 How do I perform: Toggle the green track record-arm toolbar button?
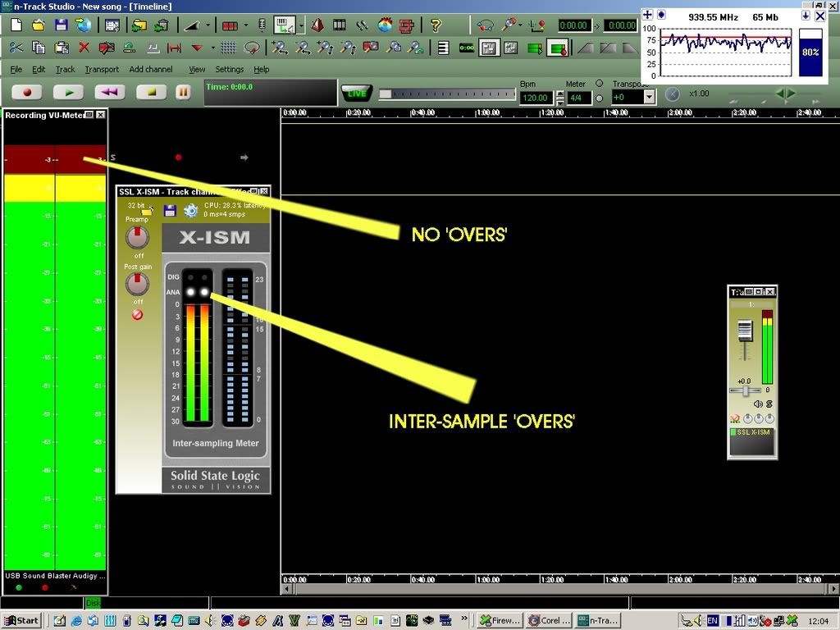[558, 48]
